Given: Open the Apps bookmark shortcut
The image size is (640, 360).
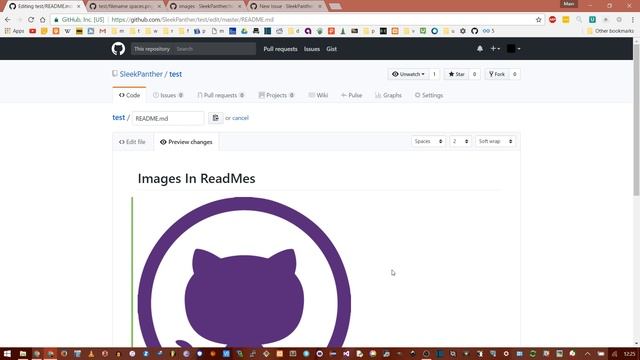Looking at the screenshot, I should click(x=14, y=31).
